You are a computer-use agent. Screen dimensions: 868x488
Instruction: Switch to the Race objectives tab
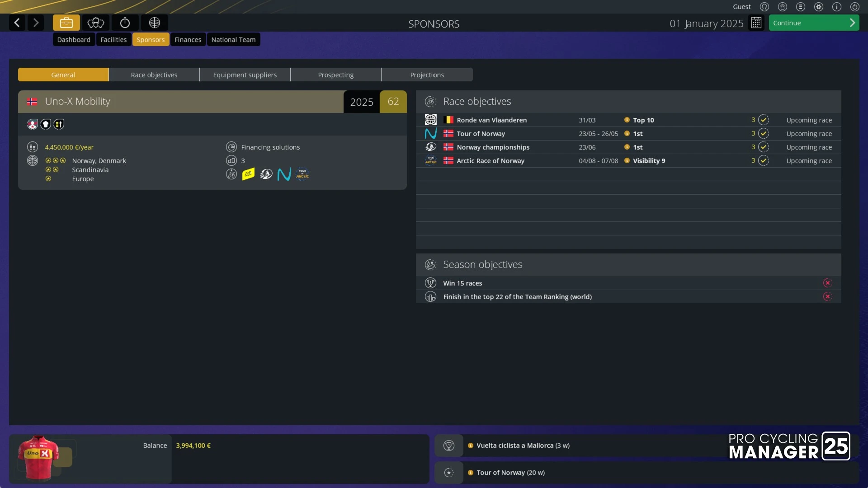[x=154, y=75]
